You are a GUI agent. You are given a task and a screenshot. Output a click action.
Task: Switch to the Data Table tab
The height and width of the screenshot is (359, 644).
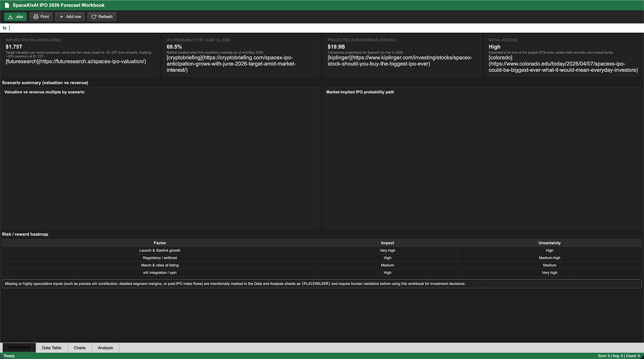coord(52,347)
